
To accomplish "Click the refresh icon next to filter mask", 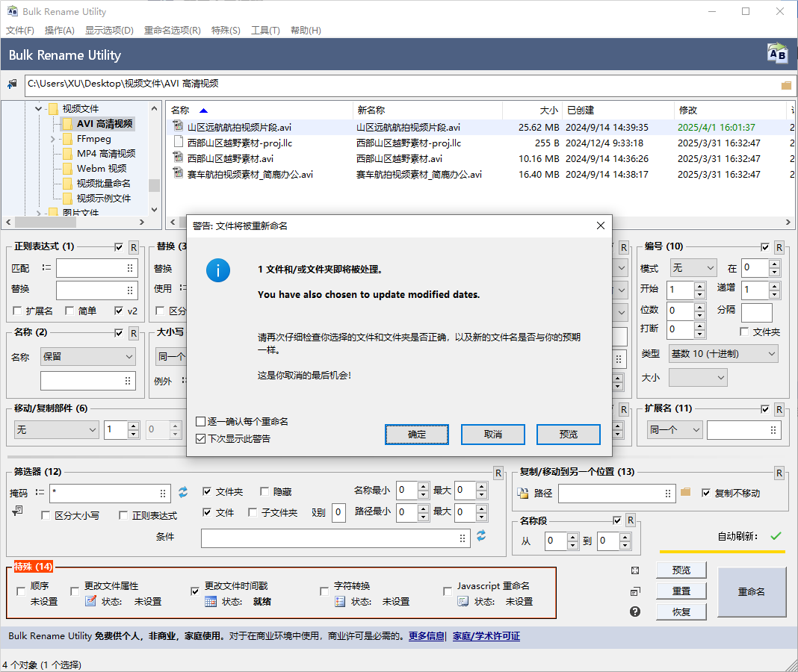I will pos(183,492).
